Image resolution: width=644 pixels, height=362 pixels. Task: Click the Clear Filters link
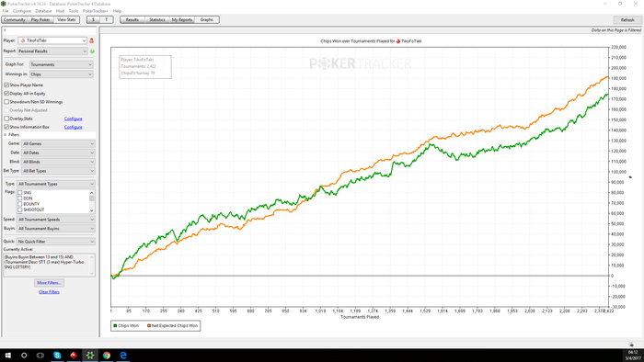(50, 292)
